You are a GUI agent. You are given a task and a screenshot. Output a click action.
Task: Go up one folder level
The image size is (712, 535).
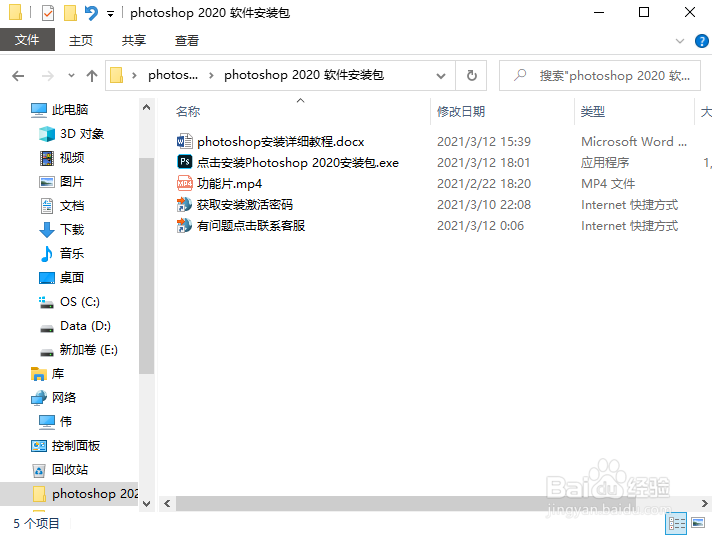[x=92, y=75]
